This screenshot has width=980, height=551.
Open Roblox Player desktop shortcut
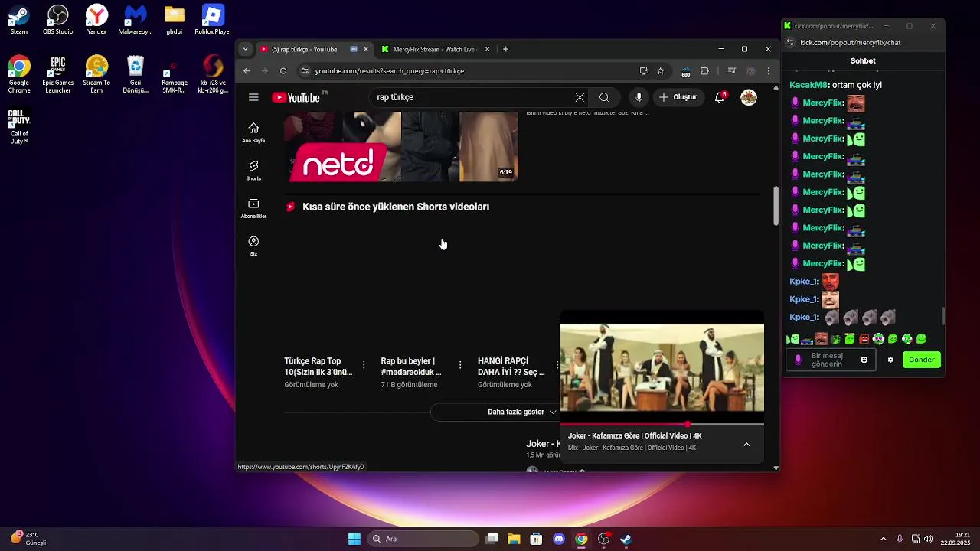pyautogui.click(x=213, y=20)
